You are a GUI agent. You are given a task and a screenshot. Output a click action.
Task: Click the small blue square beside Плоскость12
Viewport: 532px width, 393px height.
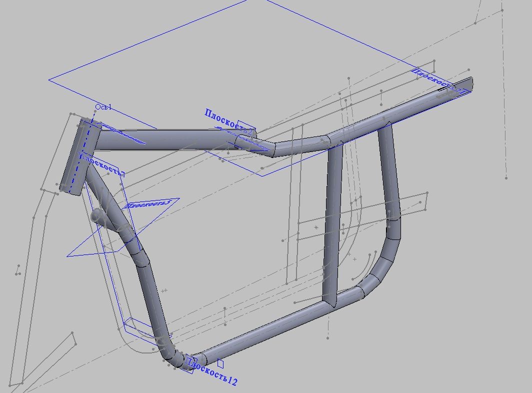(220, 364)
